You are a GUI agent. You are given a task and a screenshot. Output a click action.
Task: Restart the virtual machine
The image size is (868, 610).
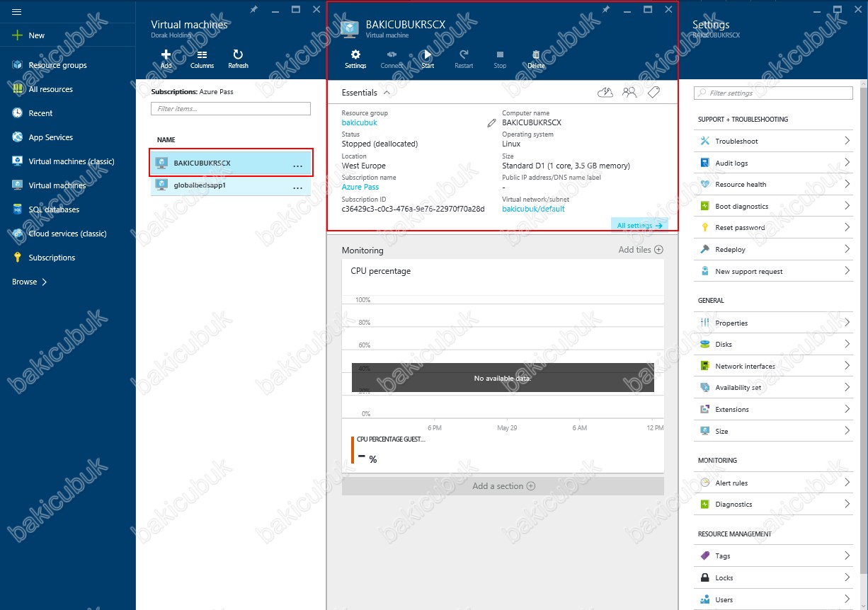pyautogui.click(x=464, y=59)
